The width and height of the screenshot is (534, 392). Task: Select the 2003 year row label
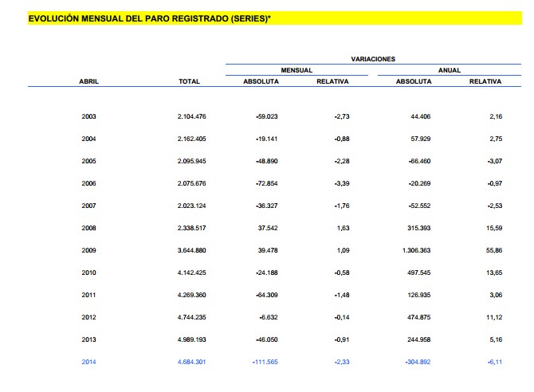89,117
